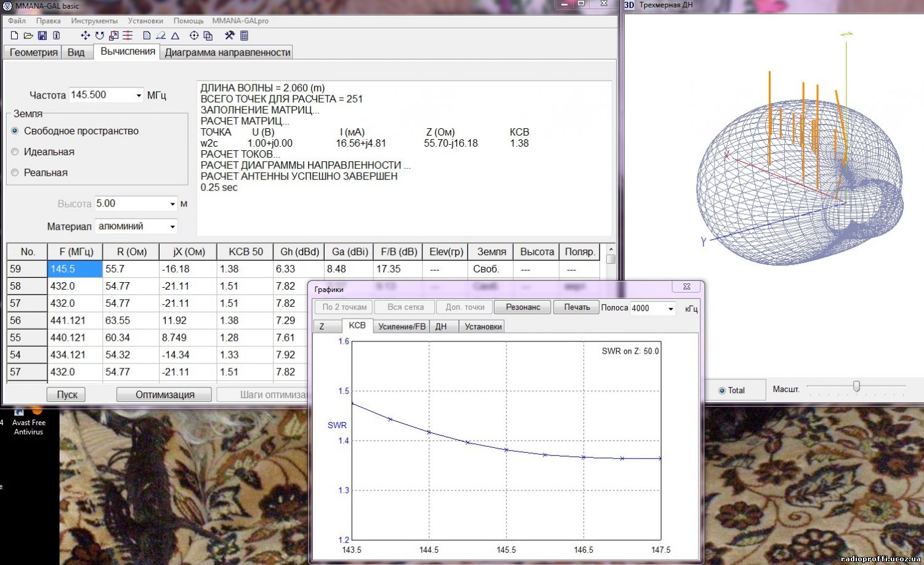Select the Total radio button in 3D window

tap(722, 391)
